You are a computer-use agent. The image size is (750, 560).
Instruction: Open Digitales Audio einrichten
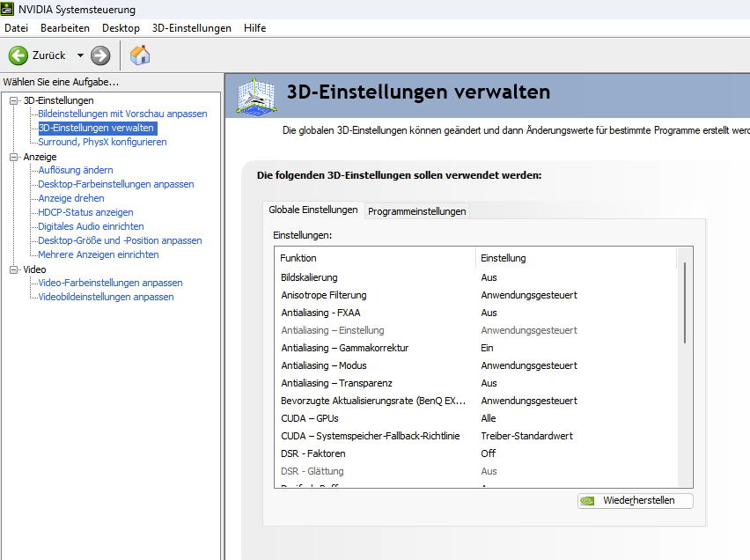click(x=91, y=226)
